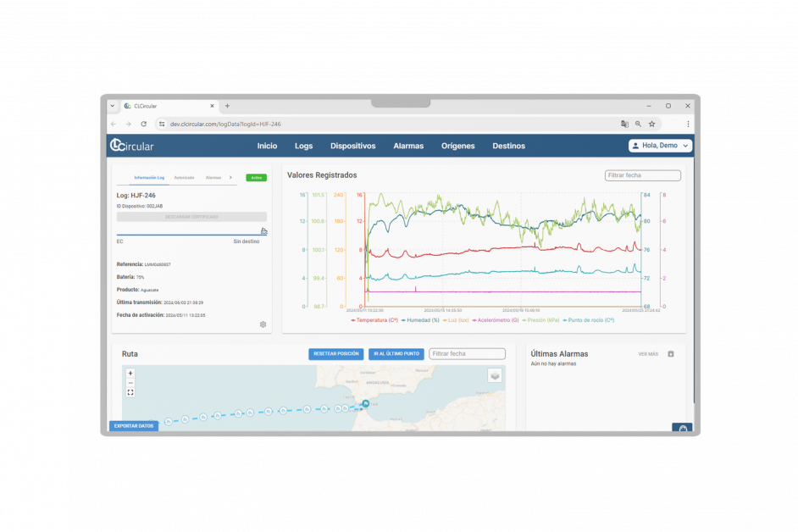The height and width of the screenshot is (532, 798).
Task: Open Dispositivos from the navigation bar
Action: [352, 146]
